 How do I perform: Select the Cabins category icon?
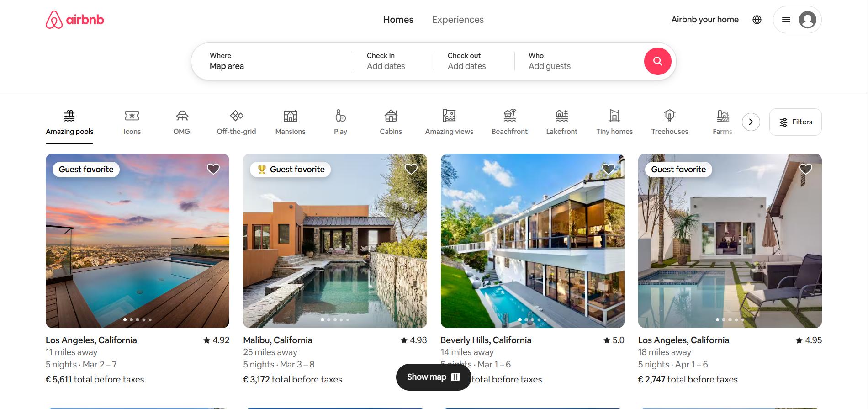tap(391, 116)
